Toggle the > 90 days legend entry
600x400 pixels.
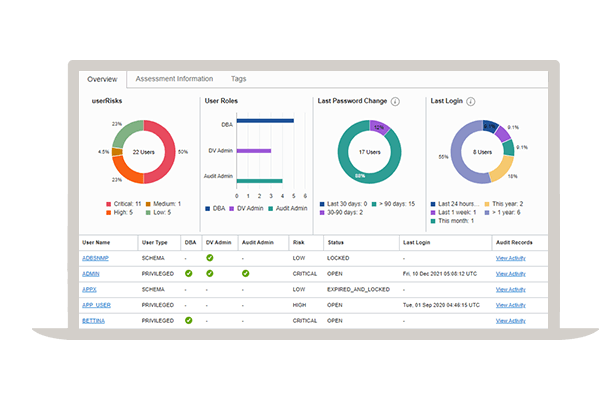[369, 203]
